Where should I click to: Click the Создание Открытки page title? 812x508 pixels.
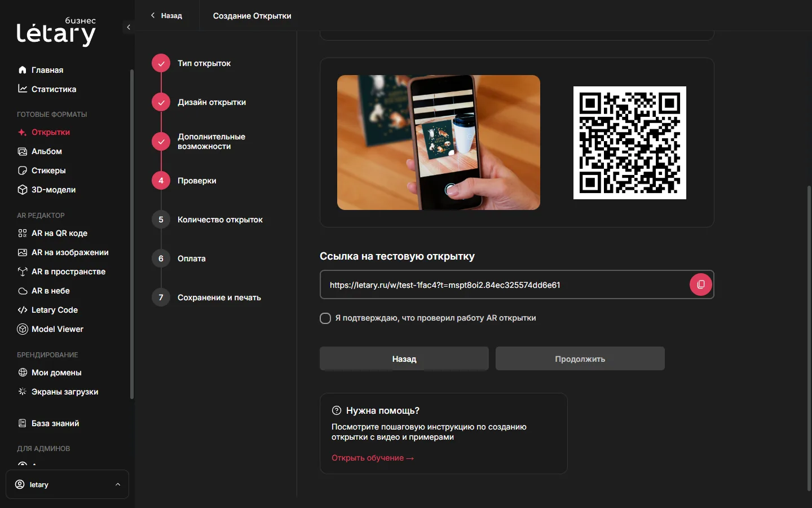(252, 16)
